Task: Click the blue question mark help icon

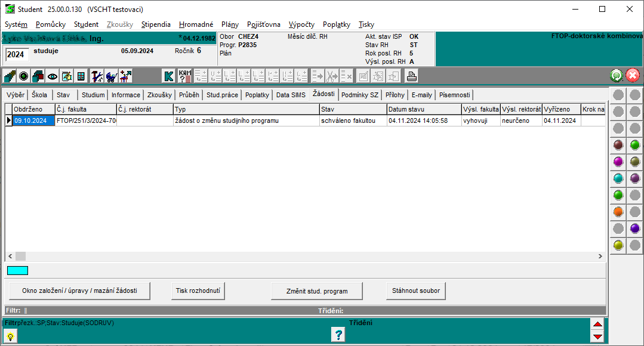Action: point(338,335)
